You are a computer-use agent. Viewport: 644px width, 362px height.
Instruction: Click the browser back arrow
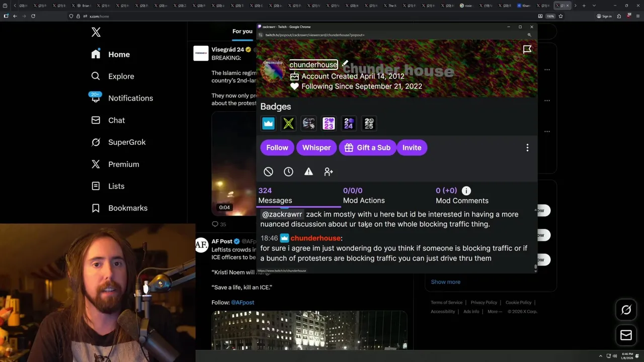point(15,16)
